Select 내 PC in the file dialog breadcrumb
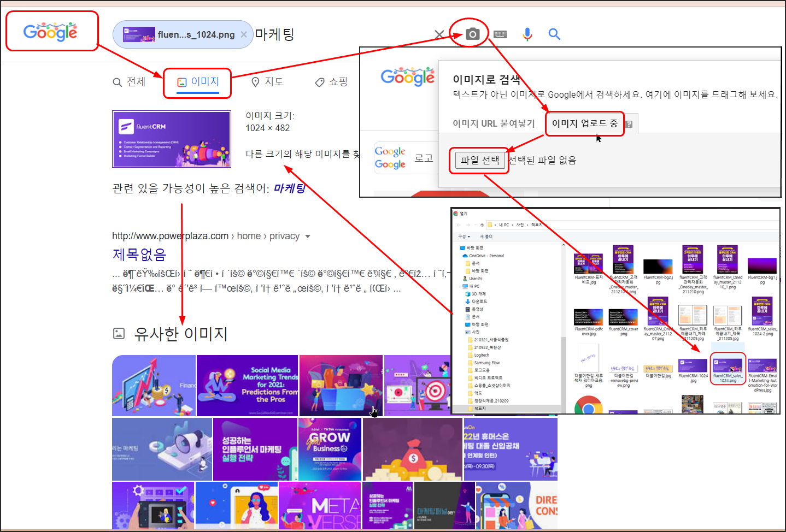The height and width of the screenshot is (532, 786). [504, 225]
